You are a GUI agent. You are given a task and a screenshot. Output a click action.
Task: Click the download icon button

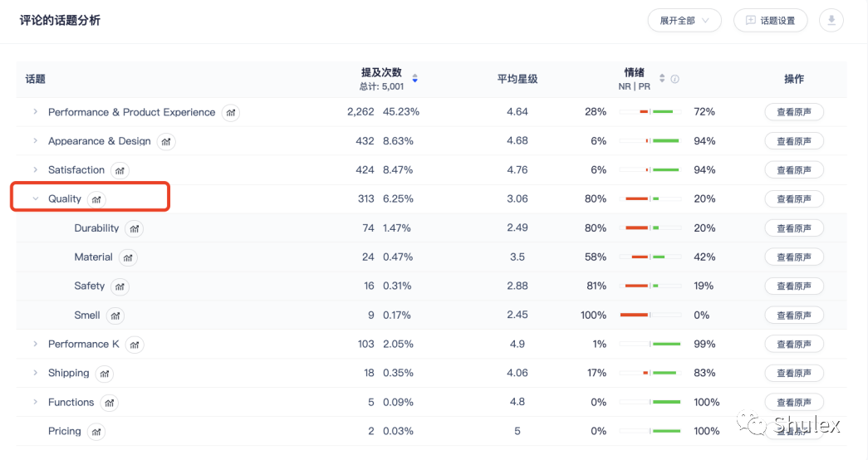tap(831, 21)
